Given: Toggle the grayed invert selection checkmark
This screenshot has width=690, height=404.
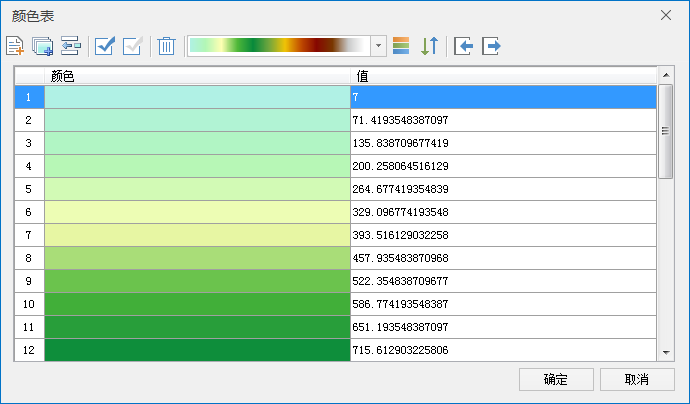Looking at the screenshot, I should [x=132, y=46].
